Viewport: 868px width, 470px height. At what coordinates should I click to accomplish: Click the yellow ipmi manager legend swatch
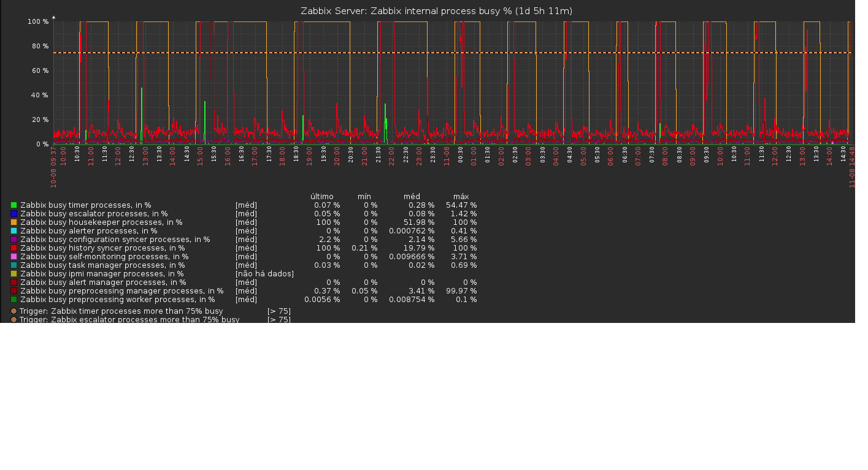(13, 274)
